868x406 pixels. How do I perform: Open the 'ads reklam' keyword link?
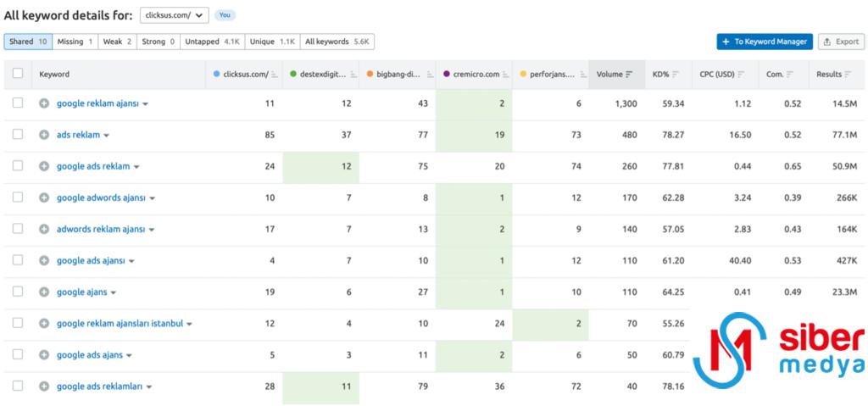point(79,135)
